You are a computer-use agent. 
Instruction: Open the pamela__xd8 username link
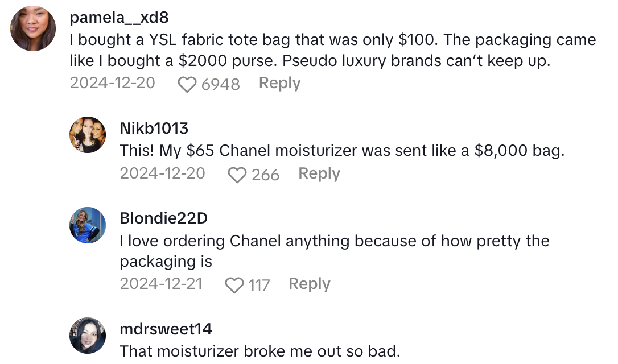coord(119,18)
